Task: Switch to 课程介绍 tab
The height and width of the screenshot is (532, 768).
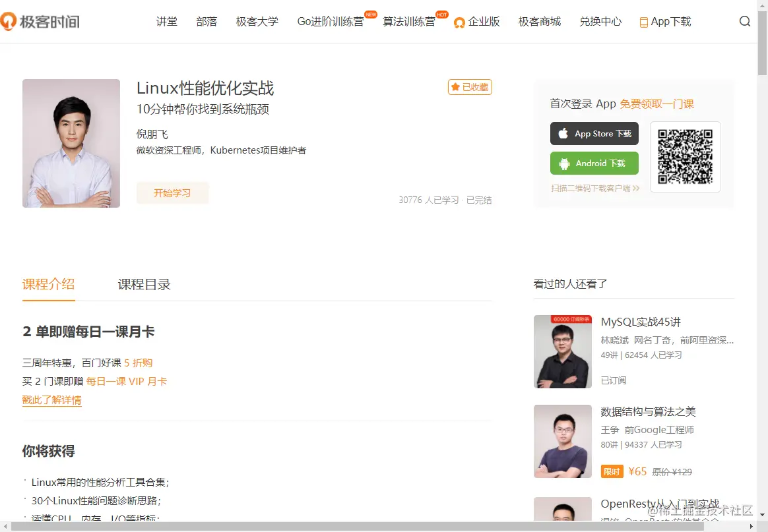Action: tap(48, 284)
